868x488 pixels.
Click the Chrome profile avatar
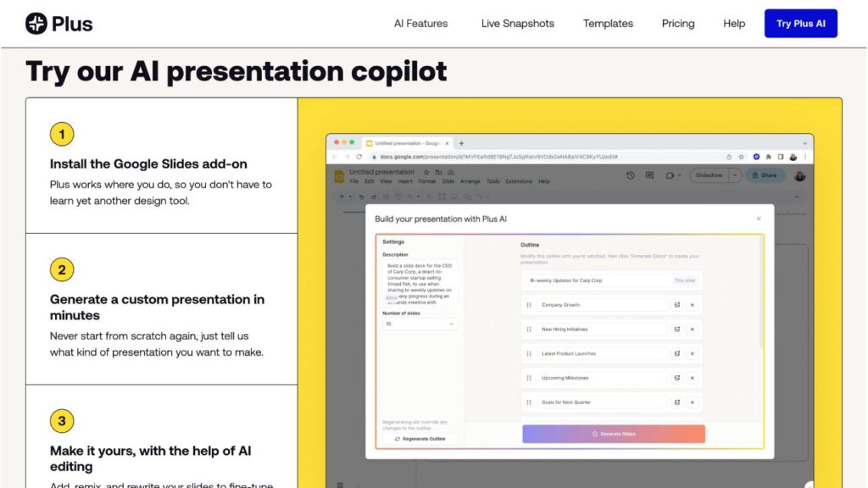click(793, 157)
